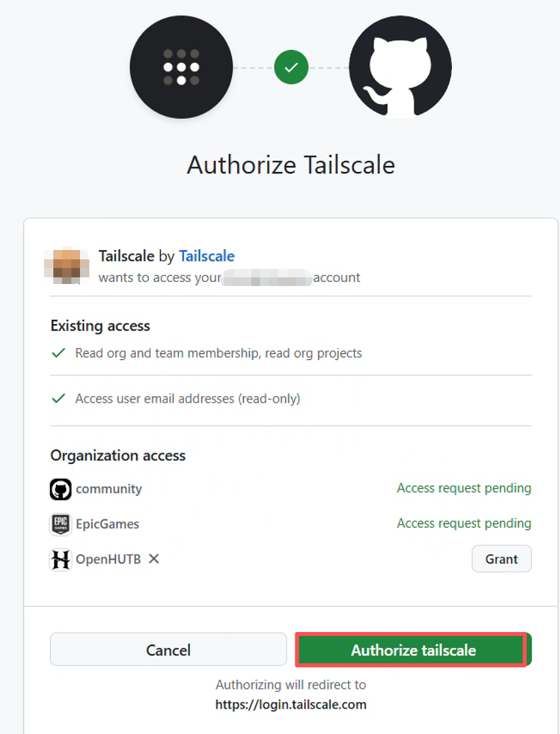The height and width of the screenshot is (734, 560).
Task: Click the X mark beside OpenHUTB
Action: pyautogui.click(x=153, y=559)
